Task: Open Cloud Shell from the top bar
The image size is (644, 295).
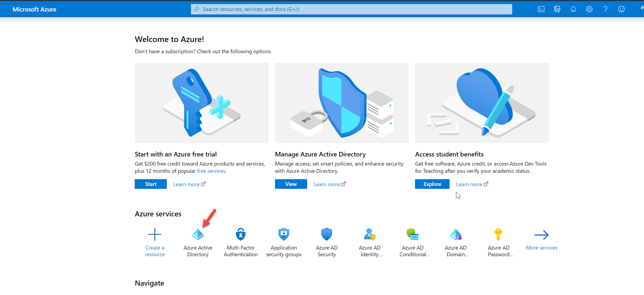Action: coord(541,9)
